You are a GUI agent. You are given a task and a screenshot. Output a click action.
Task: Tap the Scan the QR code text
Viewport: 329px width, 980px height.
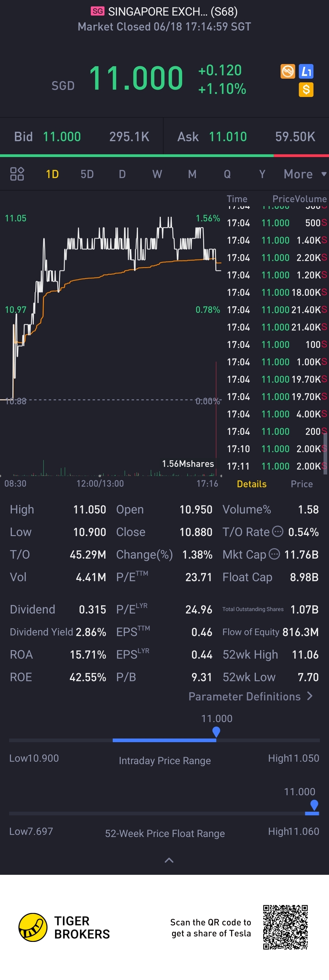point(211,928)
